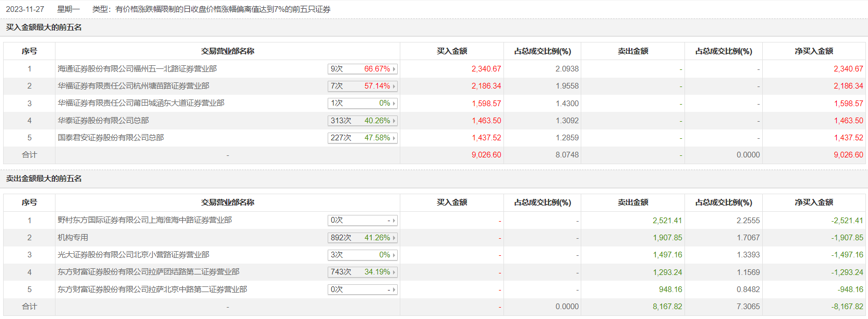Click the 买入金额最大的前五名 section title
The width and height of the screenshot is (868, 319).
(44, 27)
